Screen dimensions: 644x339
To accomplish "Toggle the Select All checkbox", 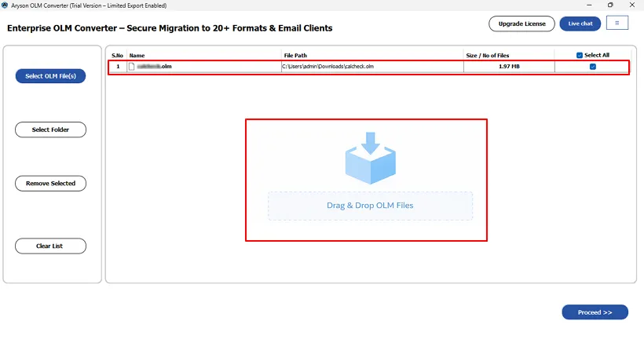I will tap(580, 55).
